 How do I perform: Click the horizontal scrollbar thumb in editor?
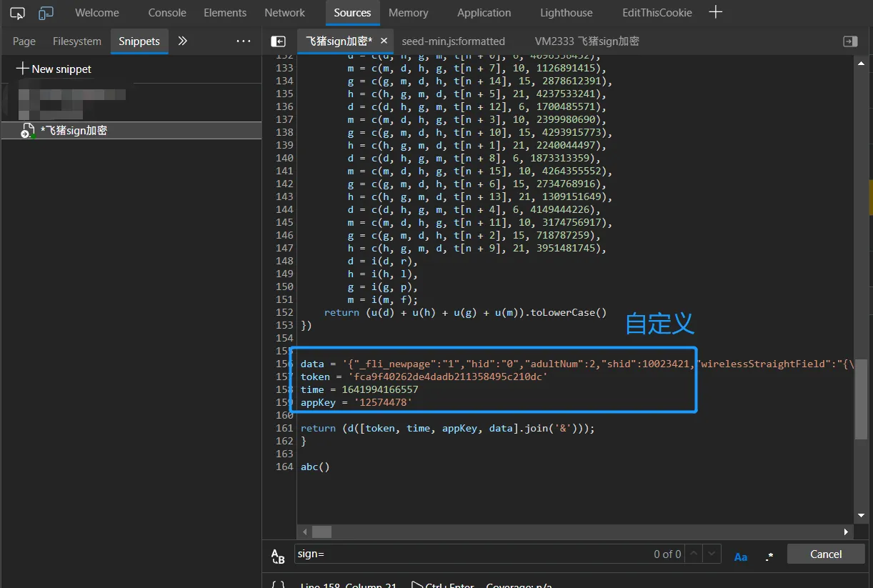point(321,532)
